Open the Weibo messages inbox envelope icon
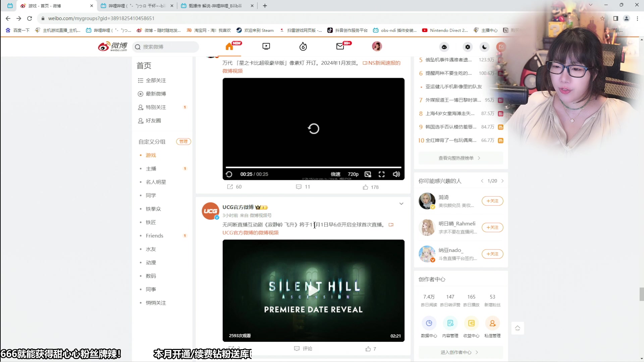This screenshot has width=644, height=362. [340, 47]
